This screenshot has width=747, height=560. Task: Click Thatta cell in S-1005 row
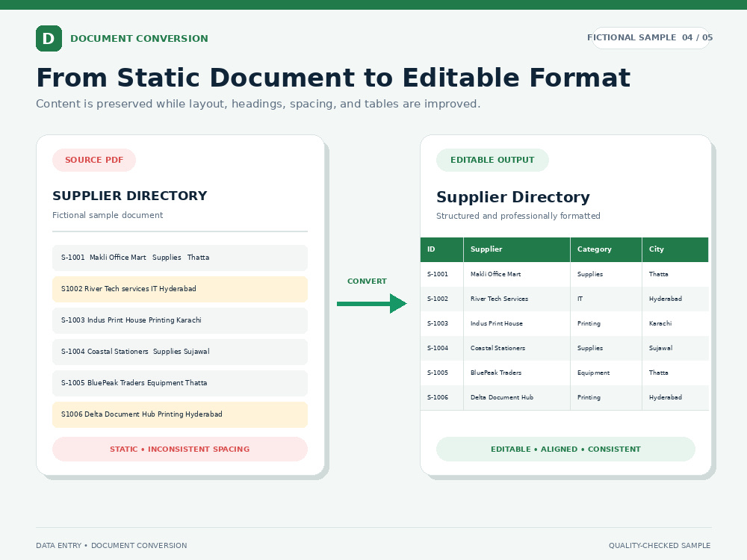point(675,373)
